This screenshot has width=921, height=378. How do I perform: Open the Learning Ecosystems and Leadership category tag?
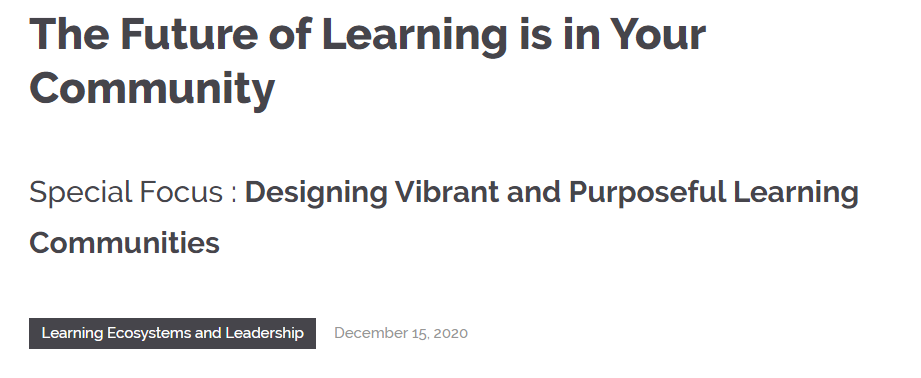point(172,333)
